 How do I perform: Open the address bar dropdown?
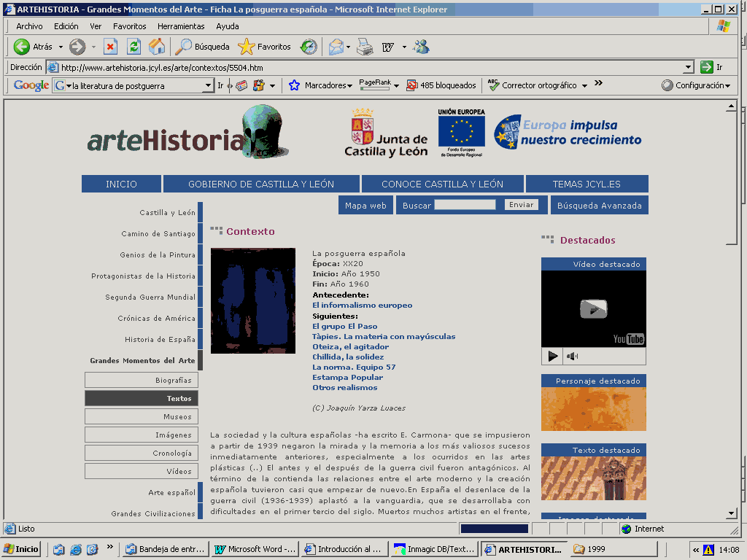pyautogui.click(x=689, y=67)
